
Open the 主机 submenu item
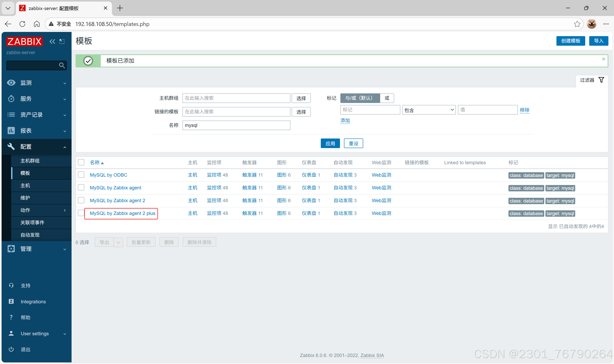tap(25, 185)
